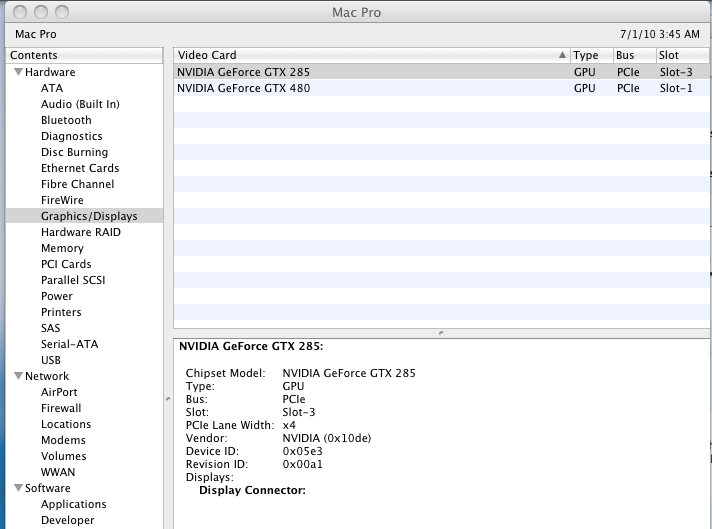This screenshot has height=529, width=712.
Task: Click PCIe Lane Width value x4
Action: click(289, 425)
